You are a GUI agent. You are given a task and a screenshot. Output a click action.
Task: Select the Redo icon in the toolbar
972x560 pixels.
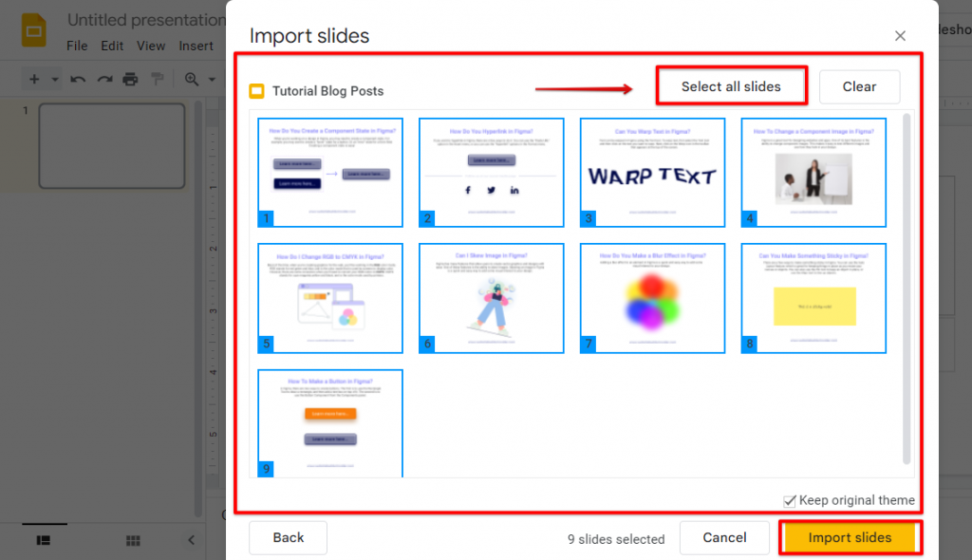coord(104,79)
